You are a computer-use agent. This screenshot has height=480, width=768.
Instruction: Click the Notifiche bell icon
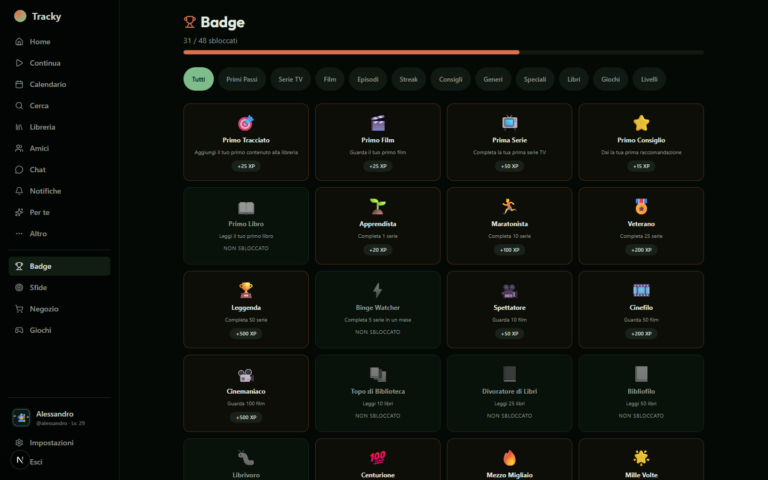[19, 191]
